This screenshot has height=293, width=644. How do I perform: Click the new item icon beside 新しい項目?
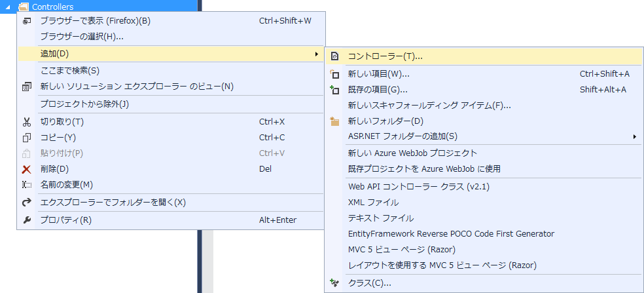click(x=335, y=74)
